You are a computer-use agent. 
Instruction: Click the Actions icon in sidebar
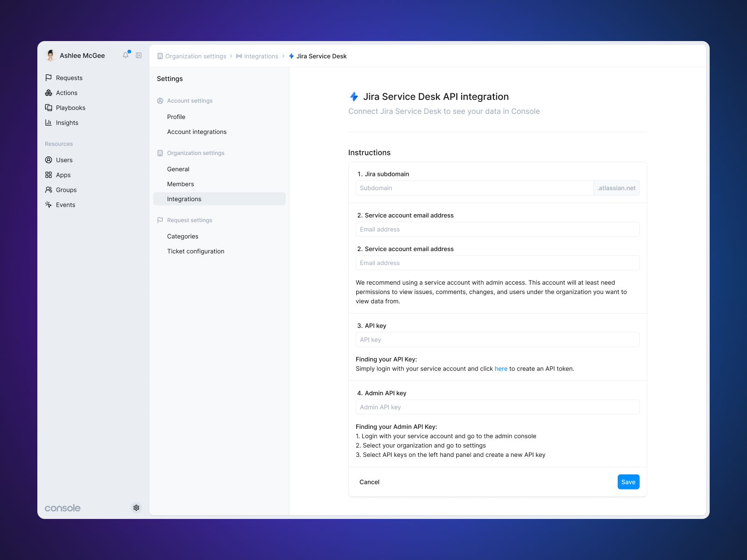click(49, 93)
